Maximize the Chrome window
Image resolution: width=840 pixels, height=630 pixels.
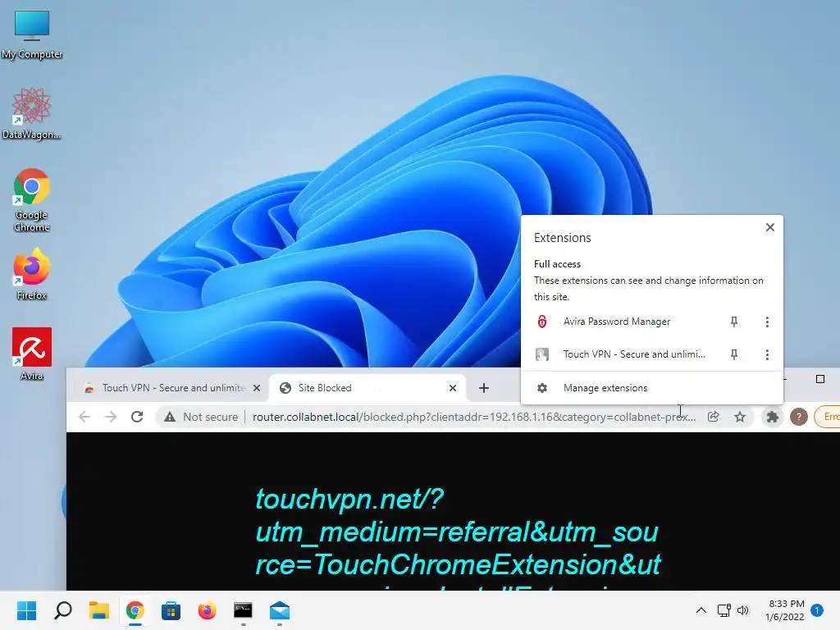click(820, 379)
